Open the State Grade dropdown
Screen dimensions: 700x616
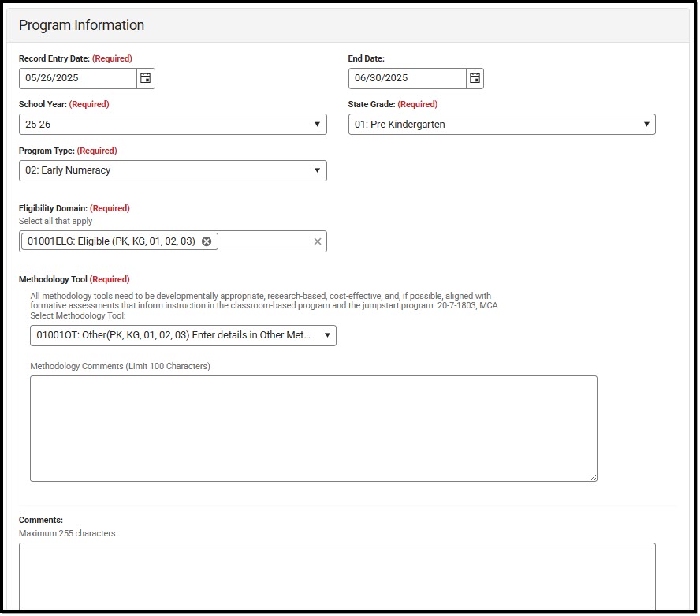pyautogui.click(x=502, y=124)
